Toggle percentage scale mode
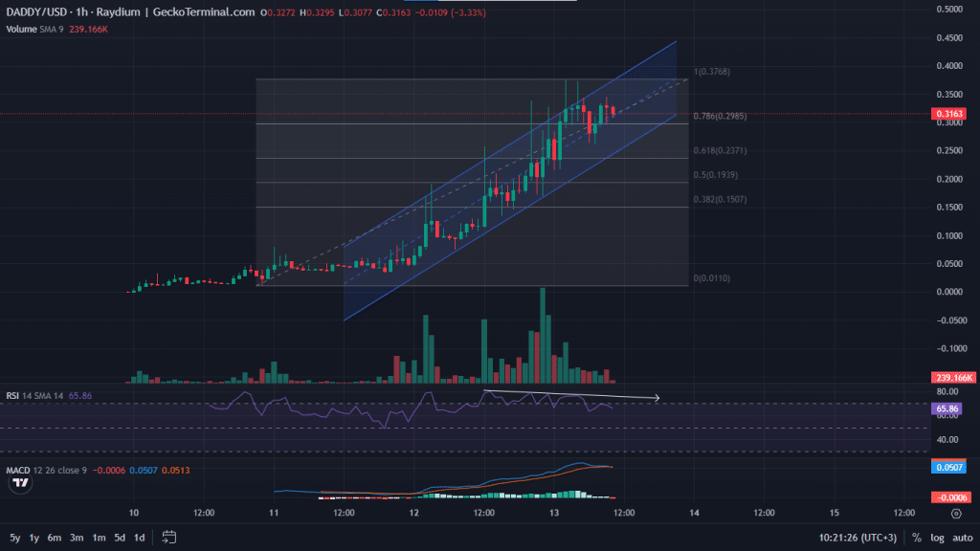This screenshot has width=980, height=551. [916, 537]
